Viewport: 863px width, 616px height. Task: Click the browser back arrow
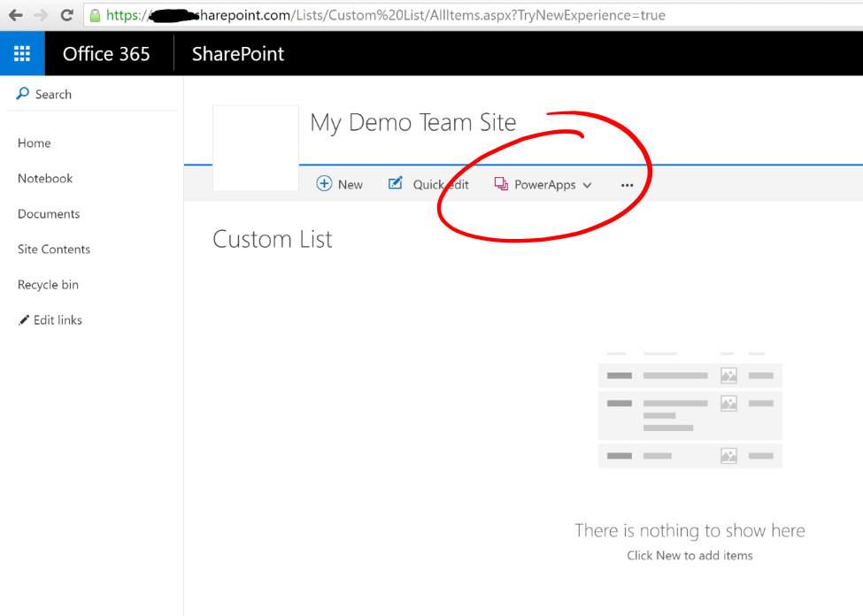16,15
